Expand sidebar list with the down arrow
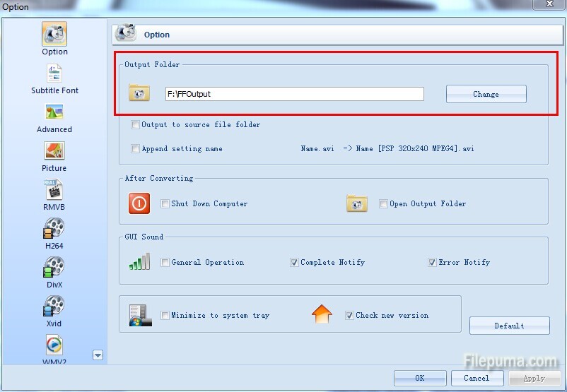Screen dimensions: 567x392 98,355
